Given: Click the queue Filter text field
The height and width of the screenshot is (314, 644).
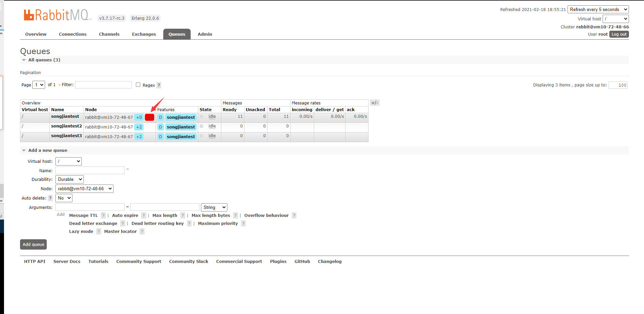Looking at the screenshot, I should coord(103,85).
